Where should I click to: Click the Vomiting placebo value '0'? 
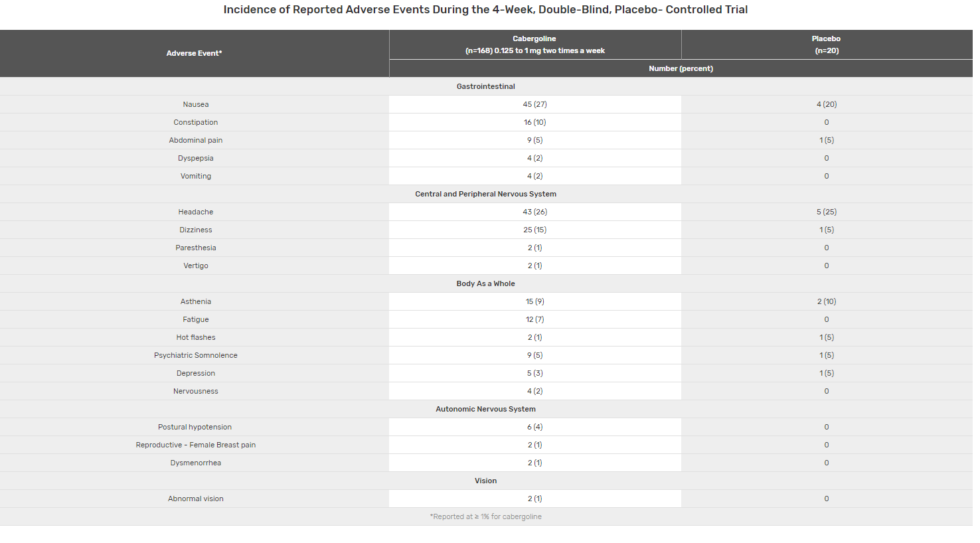tap(827, 176)
